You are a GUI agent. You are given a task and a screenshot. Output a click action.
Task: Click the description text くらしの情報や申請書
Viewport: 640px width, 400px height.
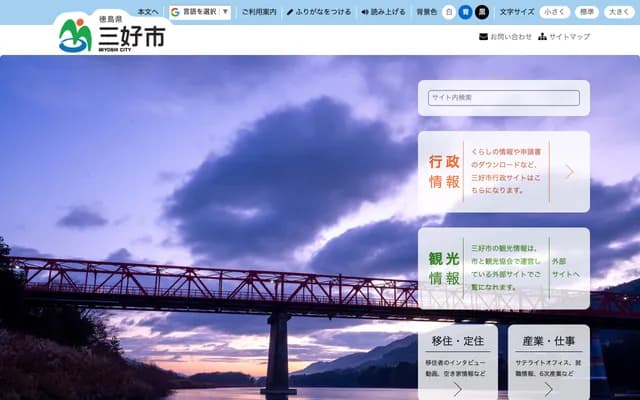[506, 151]
